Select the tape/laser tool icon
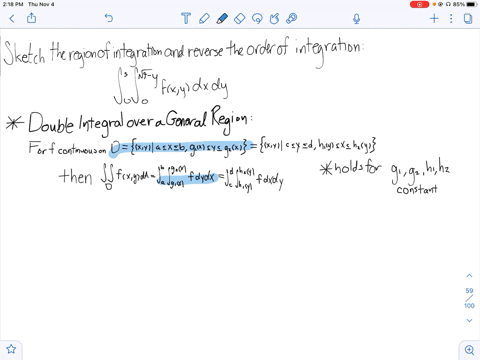This screenshot has height=360, width=480. point(292,18)
